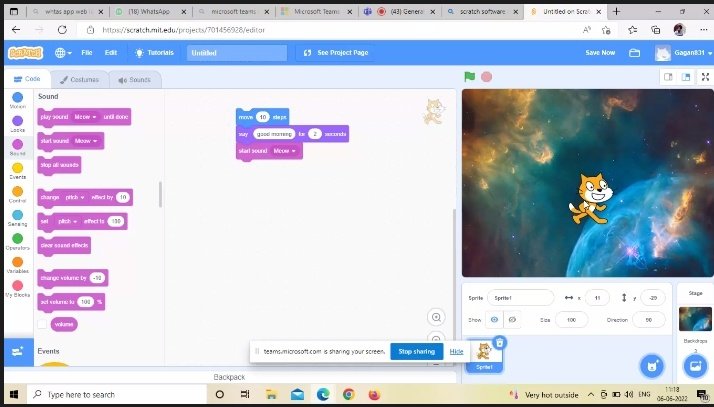Click the Hide link in sharing bar
This screenshot has height=407, width=714.
pos(456,351)
